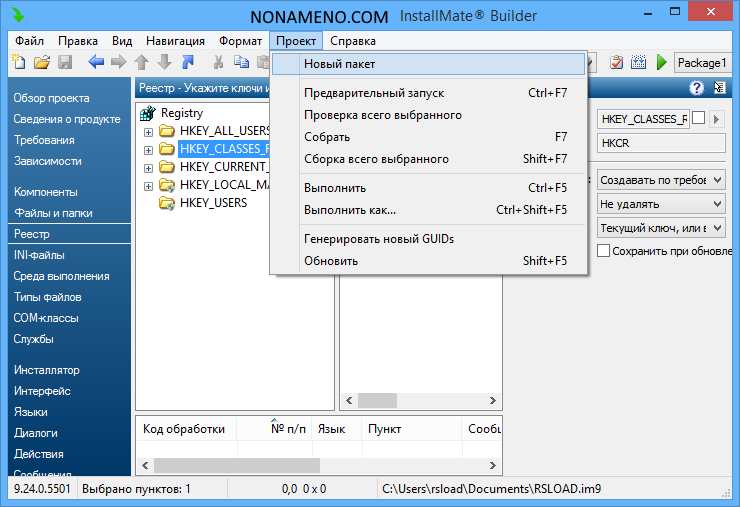Screen dimensions: 740x507
Task: Click the New project toolbar icon
Action: coord(18,63)
